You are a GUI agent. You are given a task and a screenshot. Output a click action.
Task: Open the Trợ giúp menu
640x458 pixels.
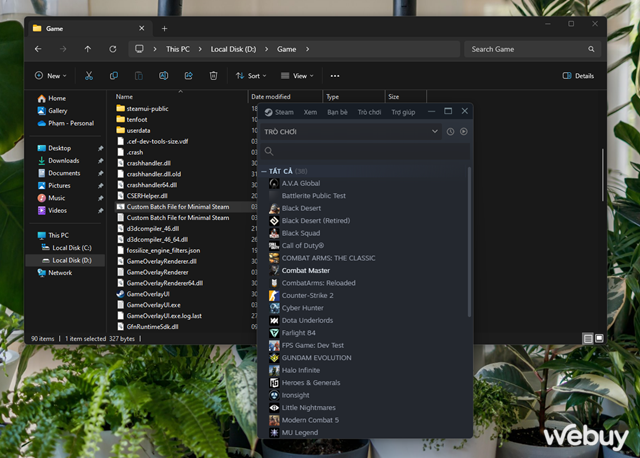403,112
